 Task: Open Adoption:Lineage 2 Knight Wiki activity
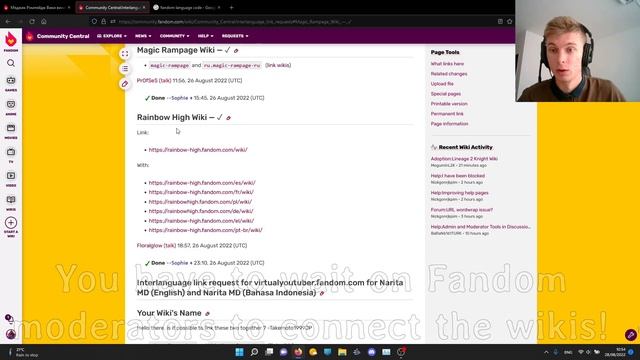coord(464,159)
